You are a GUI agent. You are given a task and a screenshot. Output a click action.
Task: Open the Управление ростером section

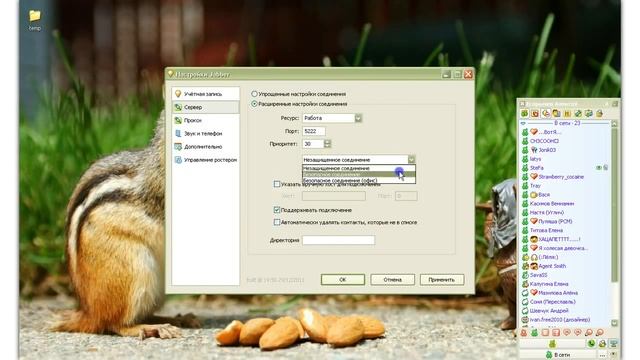[205, 160]
